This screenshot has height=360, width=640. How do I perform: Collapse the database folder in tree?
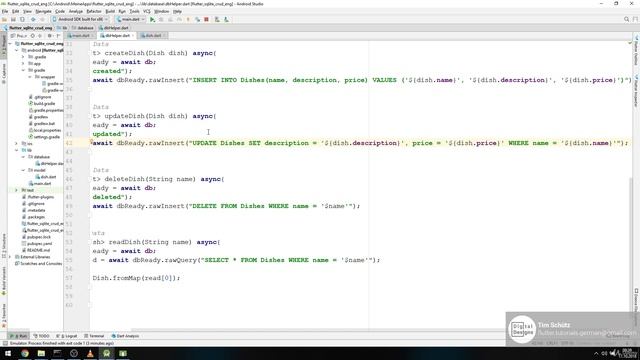[x=23, y=157]
